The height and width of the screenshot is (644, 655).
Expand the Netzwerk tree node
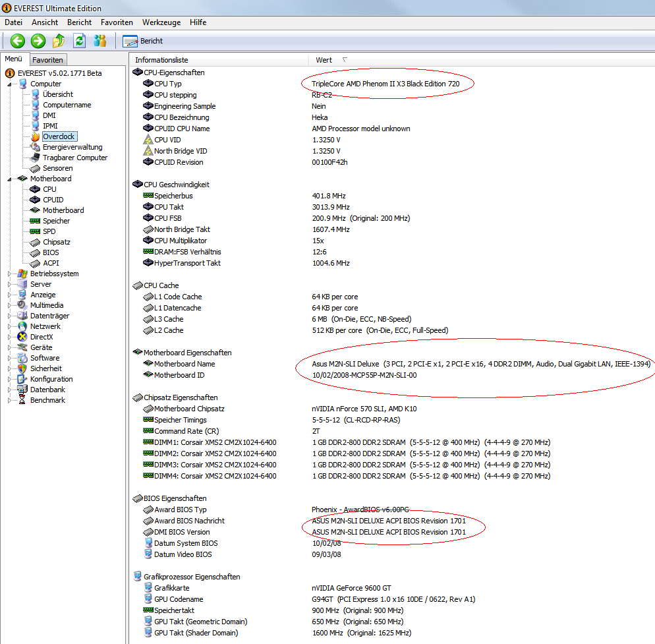pyautogui.click(x=10, y=326)
